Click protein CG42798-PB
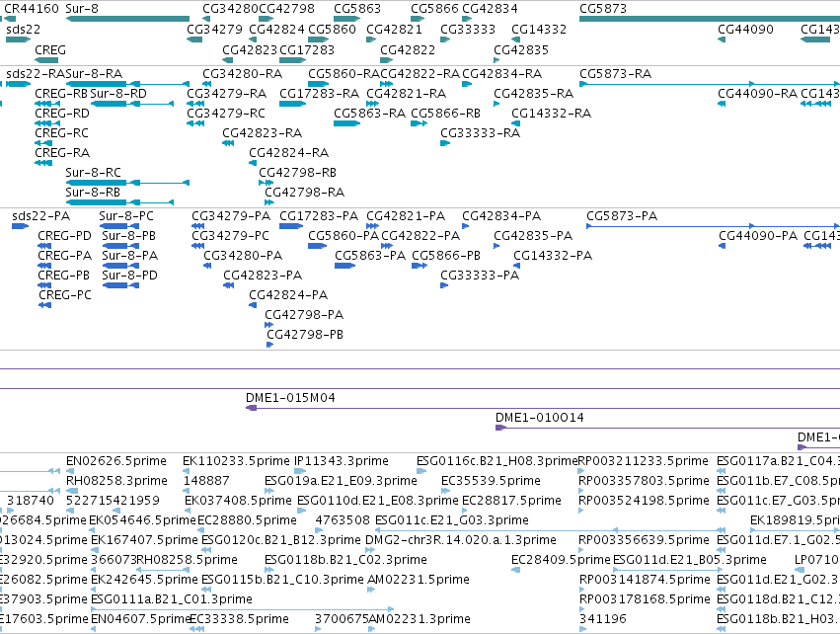This screenshot has height=634, width=840. tap(305, 335)
